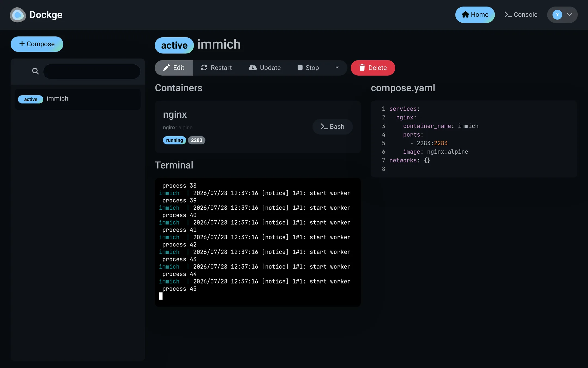Click the search magnifier icon
Image resolution: width=588 pixels, height=368 pixels.
[35, 71]
